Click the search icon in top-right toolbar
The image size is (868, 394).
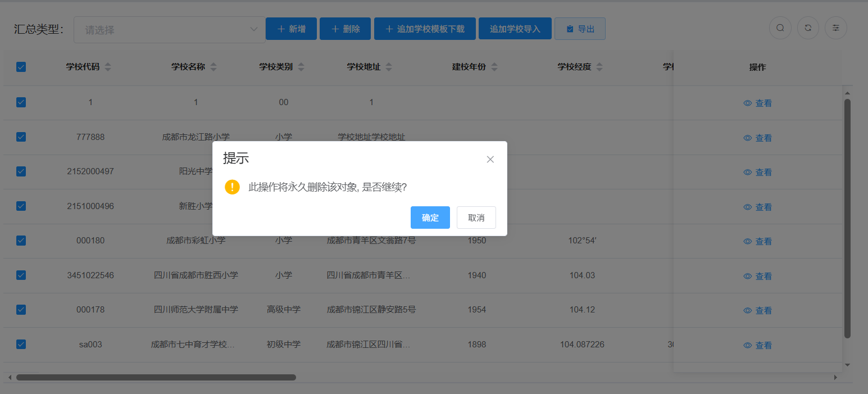point(780,28)
